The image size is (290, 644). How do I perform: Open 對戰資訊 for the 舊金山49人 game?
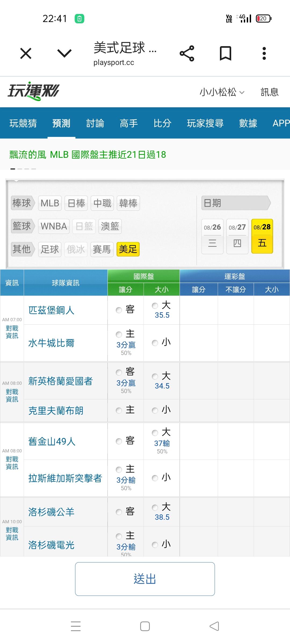point(12,463)
